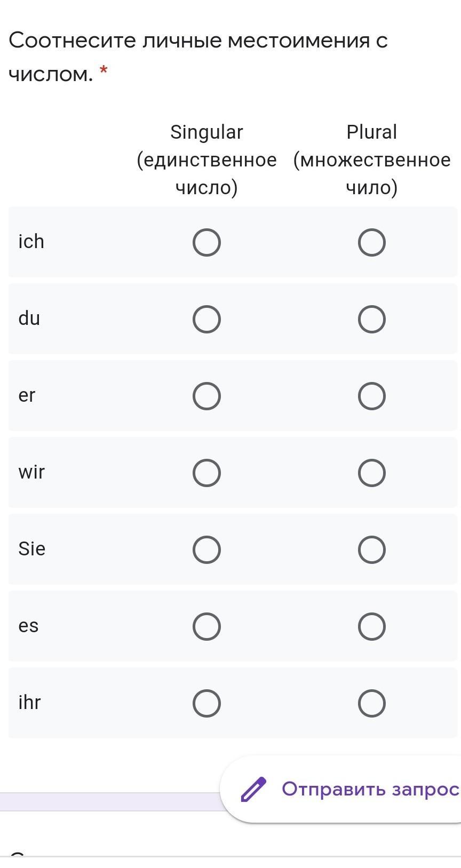Select Plural for es

click(372, 626)
